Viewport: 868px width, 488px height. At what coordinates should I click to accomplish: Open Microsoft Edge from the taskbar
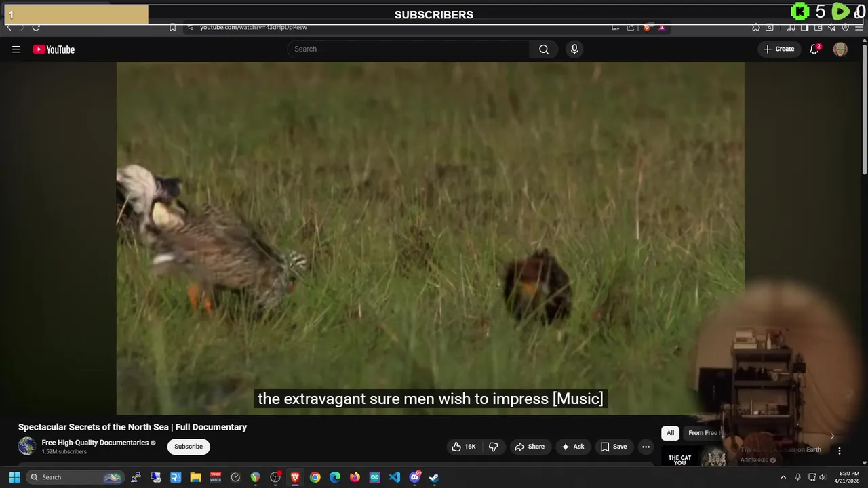(x=335, y=477)
